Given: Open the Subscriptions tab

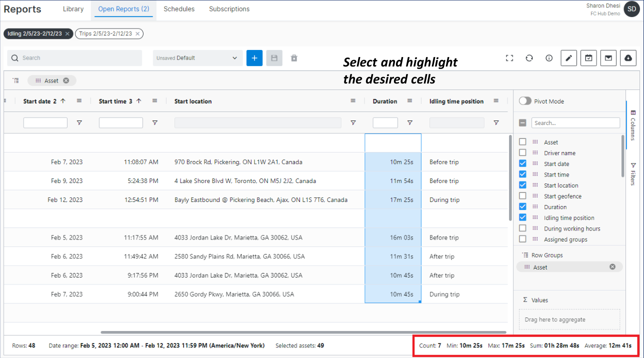Looking at the screenshot, I should point(229,9).
